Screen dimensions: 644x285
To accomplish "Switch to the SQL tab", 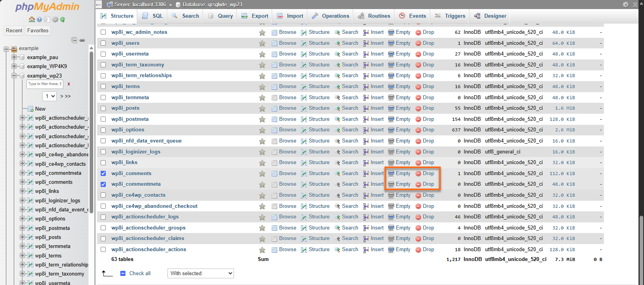I will click(153, 16).
